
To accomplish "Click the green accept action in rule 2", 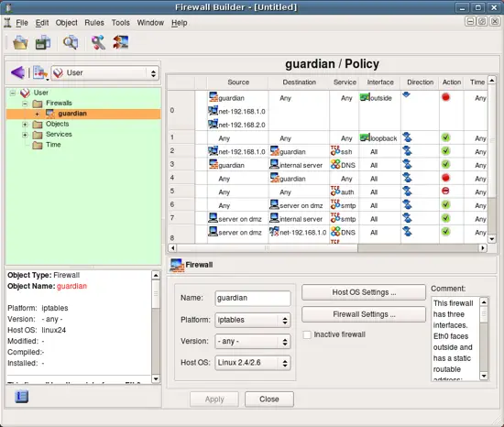I will click(x=445, y=150).
